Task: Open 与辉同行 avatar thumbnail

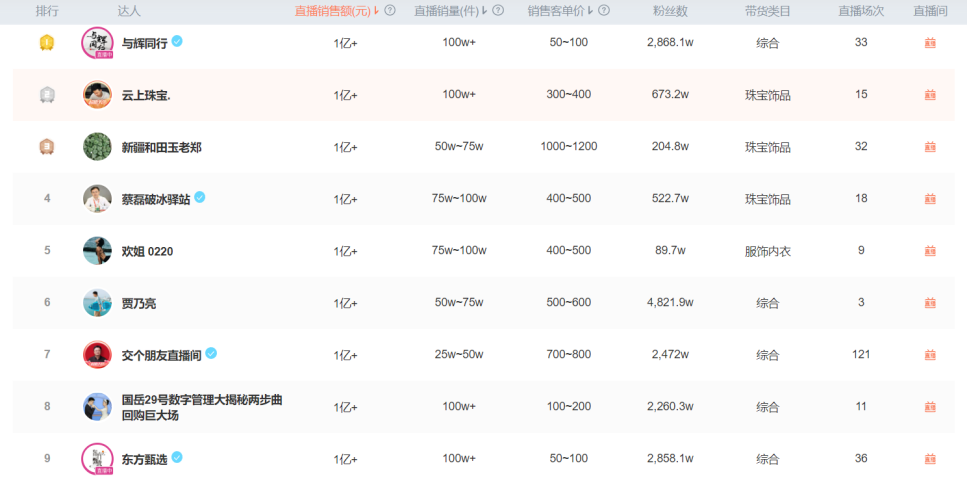Action: [x=98, y=43]
